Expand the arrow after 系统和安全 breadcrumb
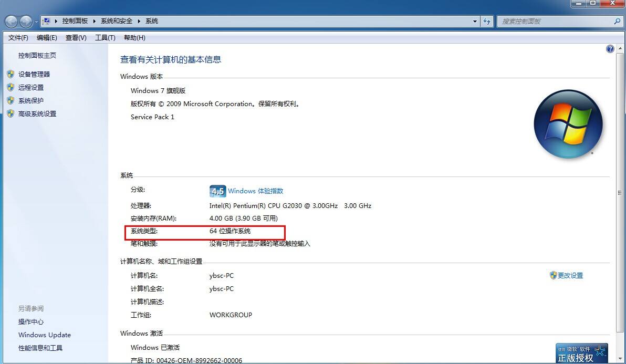The image size is (626, 364). click(x=139, y=21)
